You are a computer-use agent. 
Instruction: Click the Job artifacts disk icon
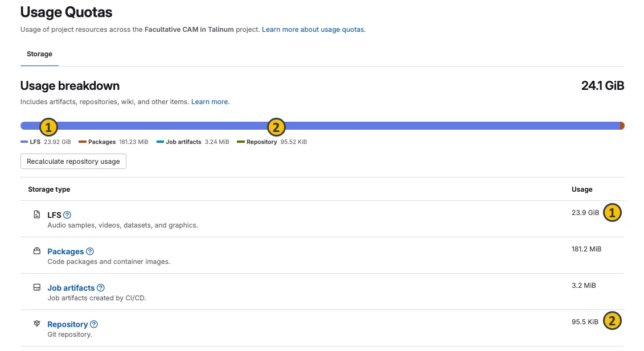pyautogui.click(x=37, y=288)
